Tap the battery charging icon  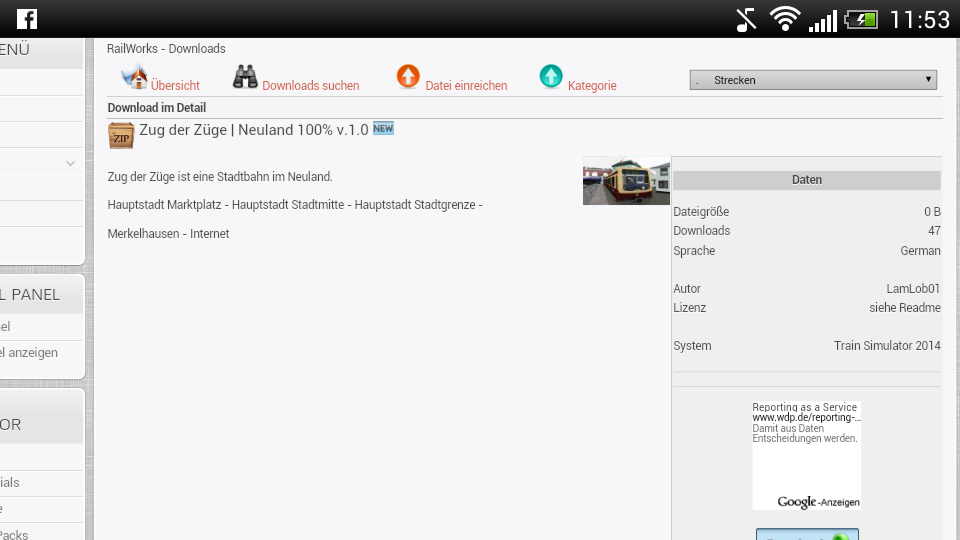861,20
